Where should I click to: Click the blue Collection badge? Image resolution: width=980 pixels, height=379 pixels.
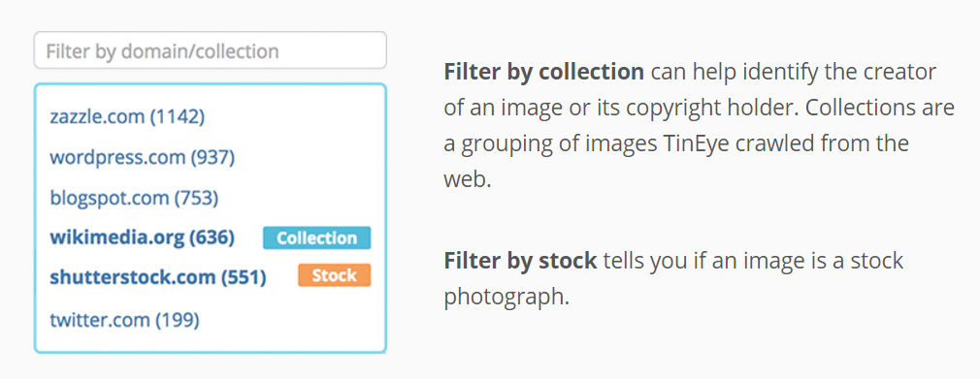[317, 237]
